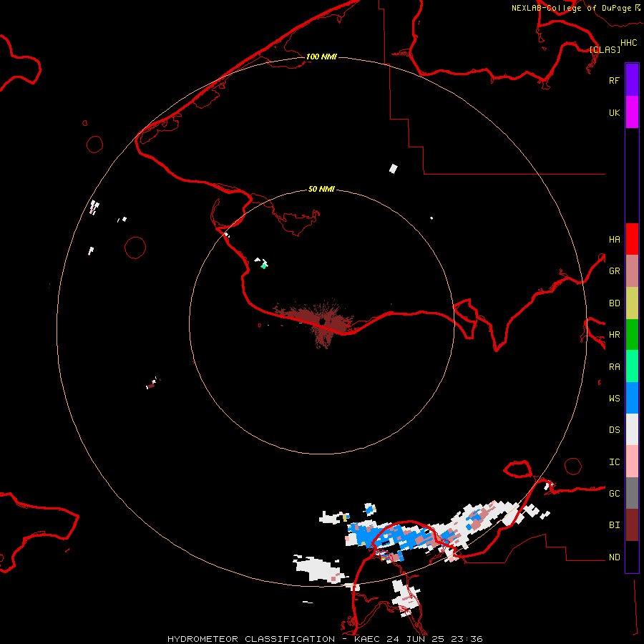Click the 23:36 timestamp
Viewport: 644px width, 644px height.
(x=469, y=639)
